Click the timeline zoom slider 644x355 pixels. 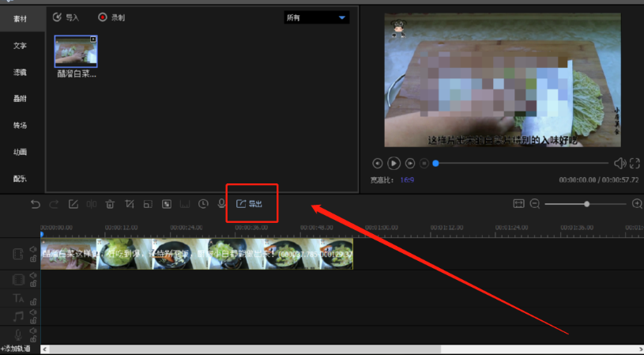click(x=586, y=204)
